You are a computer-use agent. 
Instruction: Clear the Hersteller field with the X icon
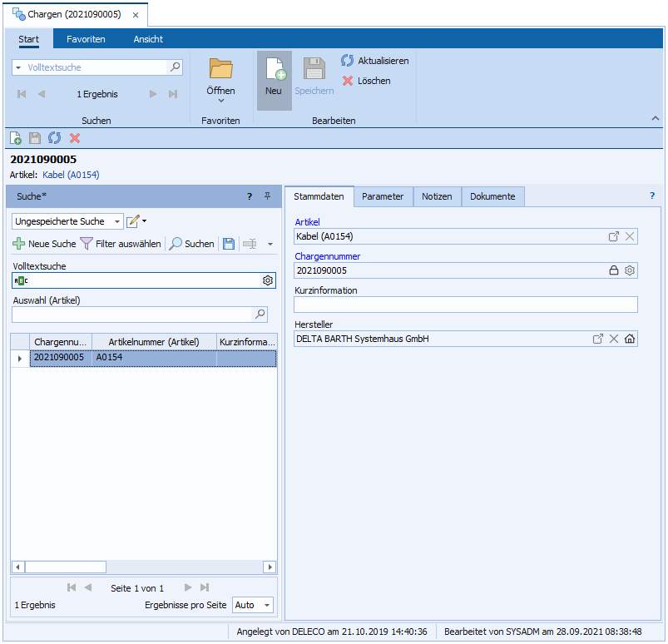[x=614, y=339]
